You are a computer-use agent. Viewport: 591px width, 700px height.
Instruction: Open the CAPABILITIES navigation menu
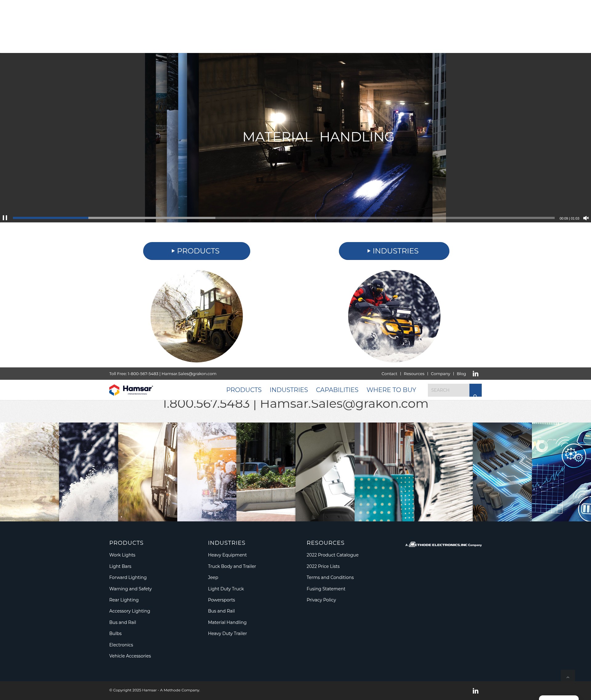click(337, 390)
